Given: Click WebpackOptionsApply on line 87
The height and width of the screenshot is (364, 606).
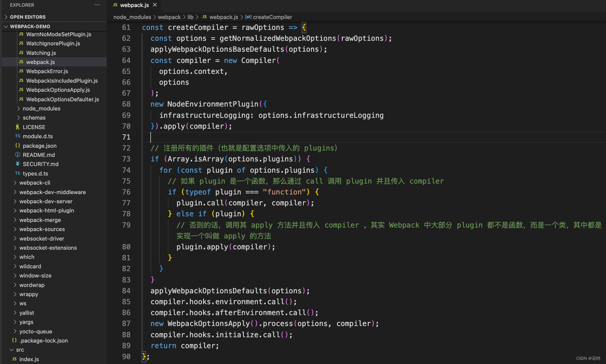Looking at the screenshot, I should coord(209,324).
